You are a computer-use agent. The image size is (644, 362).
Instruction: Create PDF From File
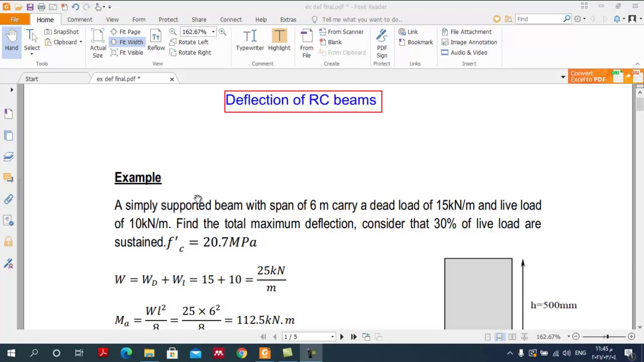[x=306, y=43]
